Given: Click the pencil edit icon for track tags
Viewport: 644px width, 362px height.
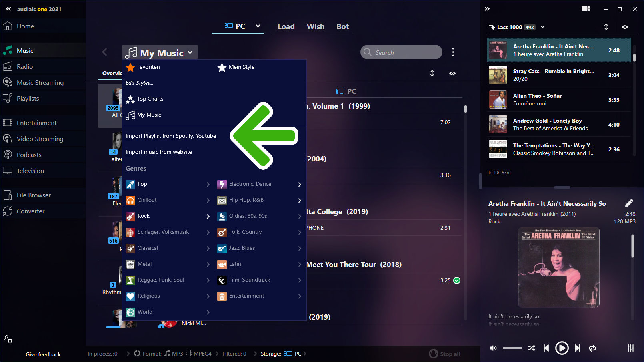Looking at the screenshot, I should (629, 203).
